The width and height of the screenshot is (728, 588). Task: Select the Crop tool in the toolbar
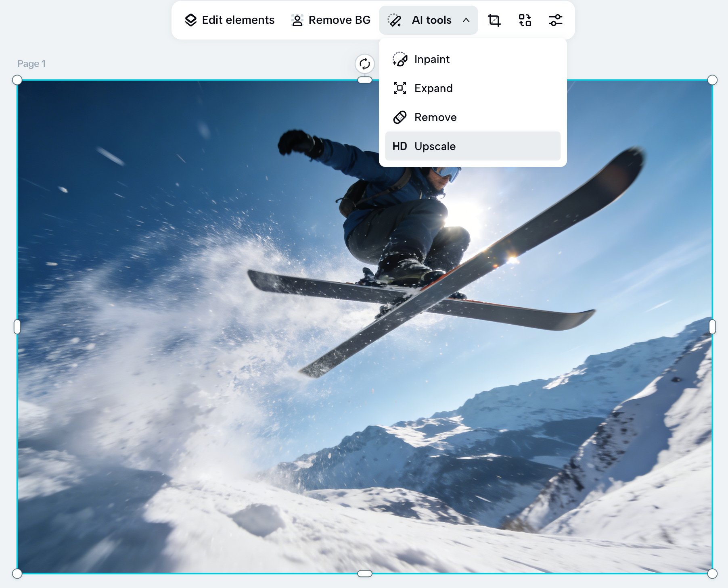click(x=494, y=20)
